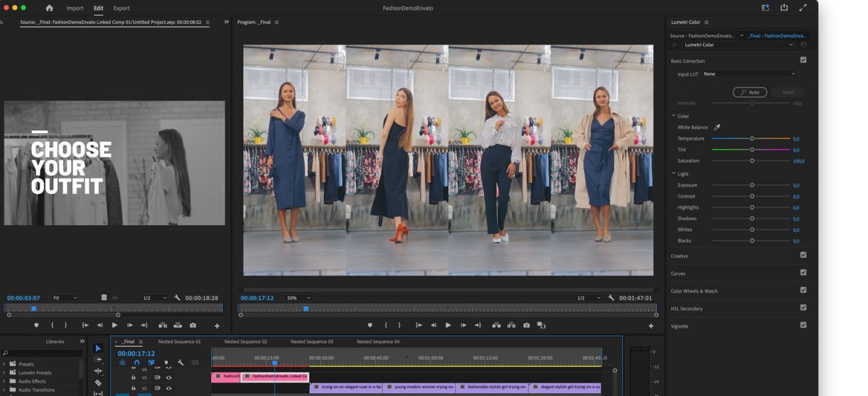Pick the White Balance eyedropper
The width and height of the screenshot is (868, 396).
(717, 127)
